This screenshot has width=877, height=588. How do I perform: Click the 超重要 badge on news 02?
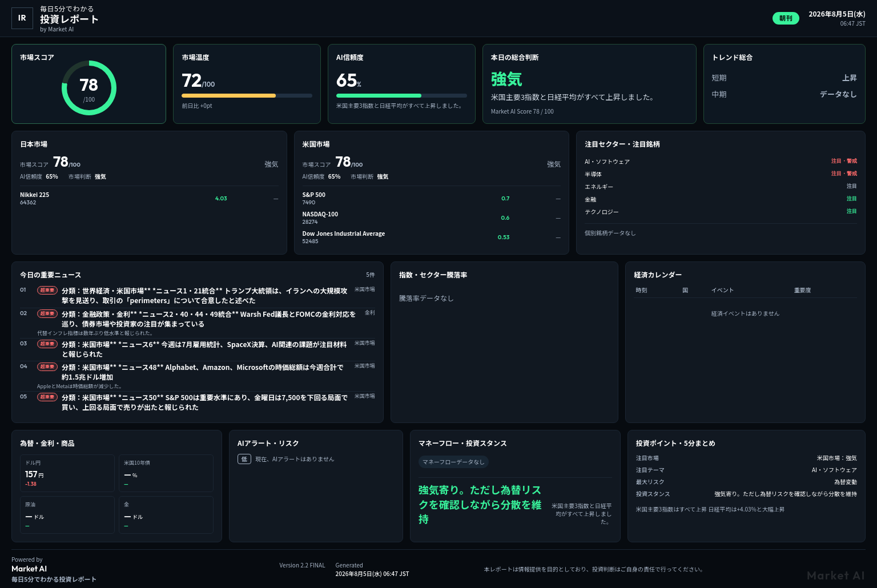point(47,313)
